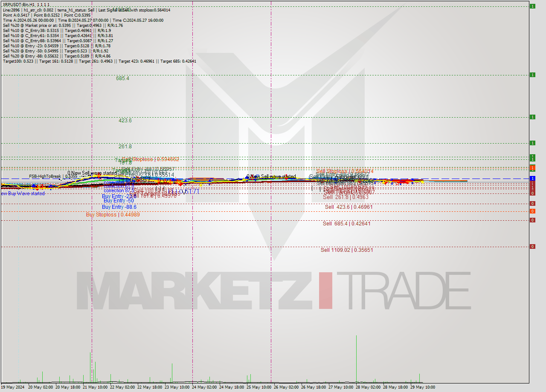Click FSB-HighToBreak | 0.5355 label
The image size is (546, 392).
pyautogui.click(x=53, y=176)
